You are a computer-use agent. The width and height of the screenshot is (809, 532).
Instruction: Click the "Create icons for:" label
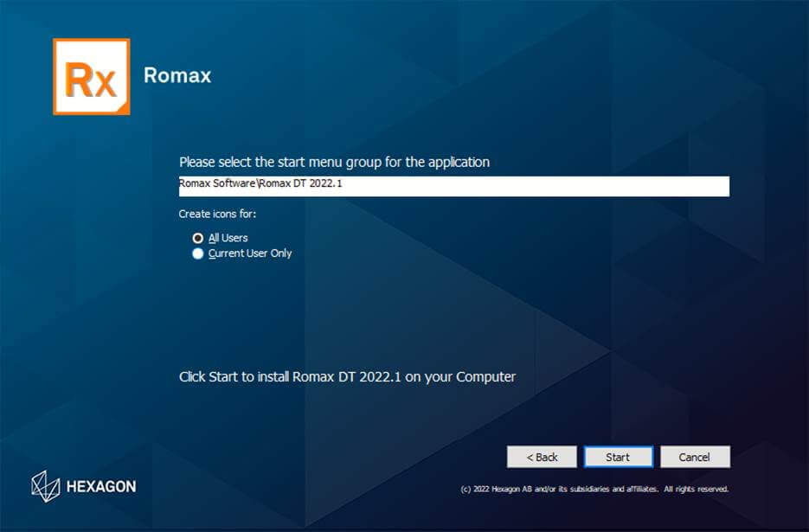pos(217,214)
